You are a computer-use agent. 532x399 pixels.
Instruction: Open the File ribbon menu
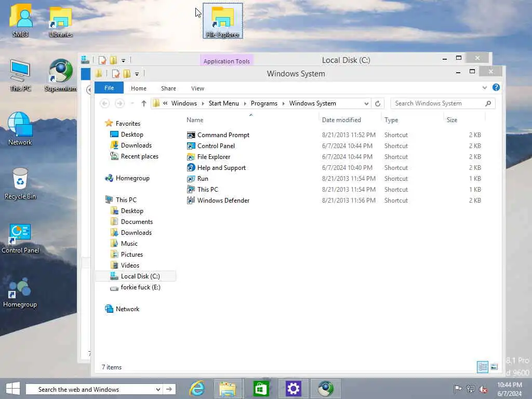click(x=109, y=88)
